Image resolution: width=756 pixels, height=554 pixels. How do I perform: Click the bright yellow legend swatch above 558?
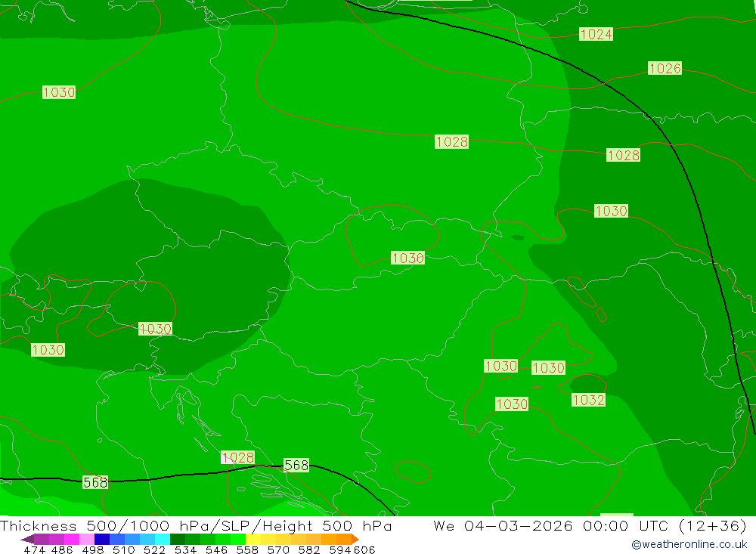(253, 539)
